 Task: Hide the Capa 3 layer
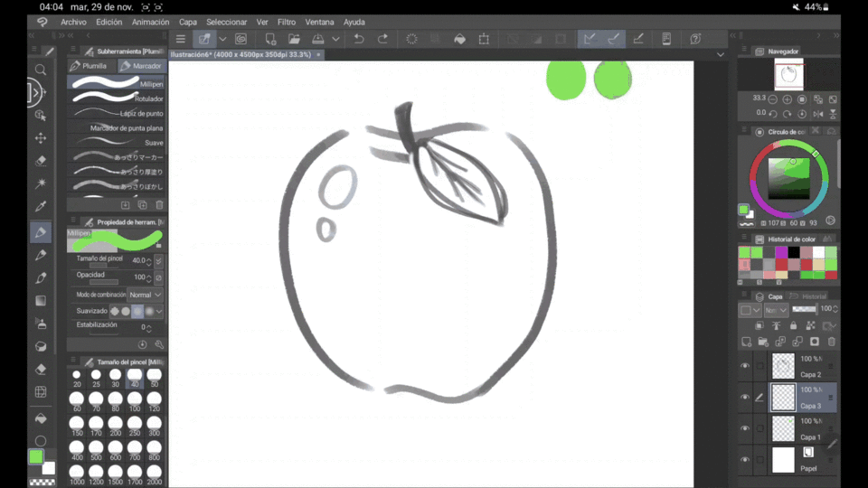[x=745, y=397]
